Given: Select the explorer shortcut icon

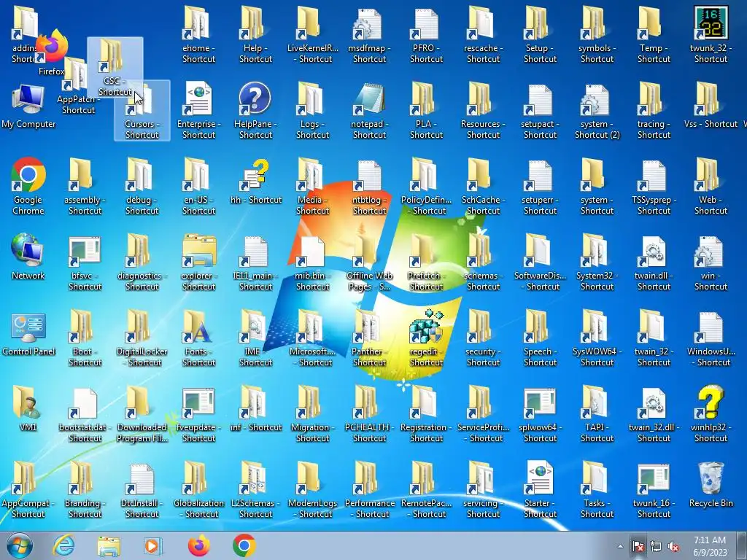Looking at the screenshot, I should pyautogui.click(x=198, y=262).
